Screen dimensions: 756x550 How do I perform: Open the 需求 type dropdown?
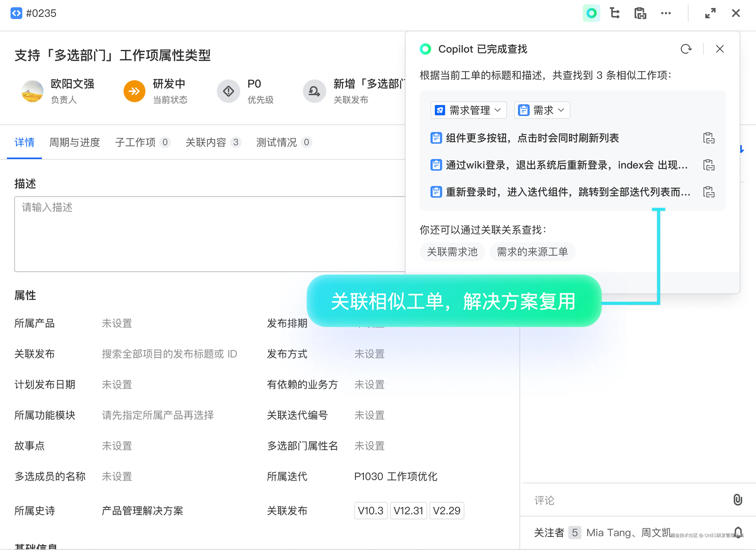click(542, 110)
